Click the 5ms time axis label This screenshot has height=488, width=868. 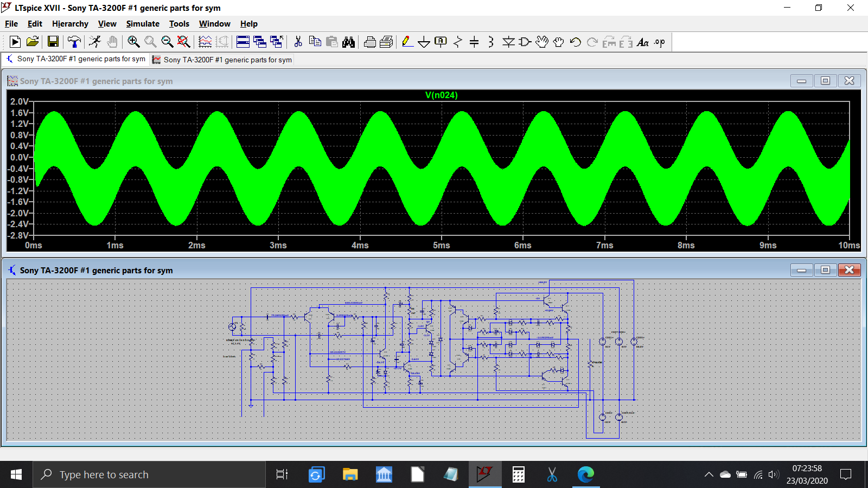pyautogui.click(x=442, y=245)
